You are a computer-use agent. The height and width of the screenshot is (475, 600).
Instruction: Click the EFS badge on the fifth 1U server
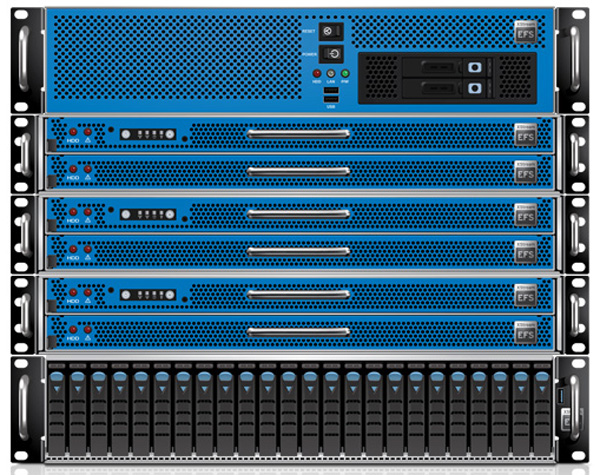tap(526, 295)
